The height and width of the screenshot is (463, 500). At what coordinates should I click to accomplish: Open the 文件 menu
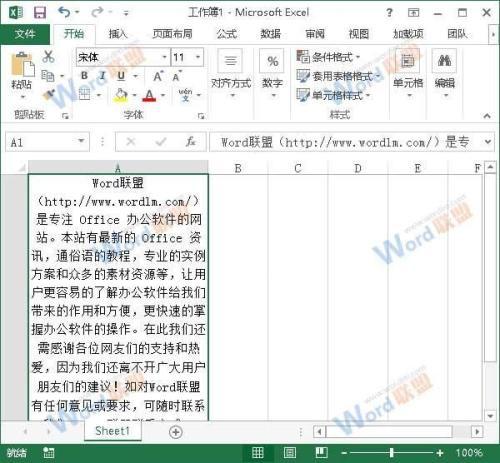25,34
